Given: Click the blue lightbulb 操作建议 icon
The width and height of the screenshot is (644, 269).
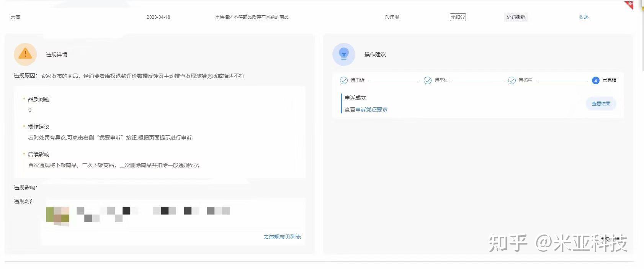Looking at the screenshot, I should (344, 54).
